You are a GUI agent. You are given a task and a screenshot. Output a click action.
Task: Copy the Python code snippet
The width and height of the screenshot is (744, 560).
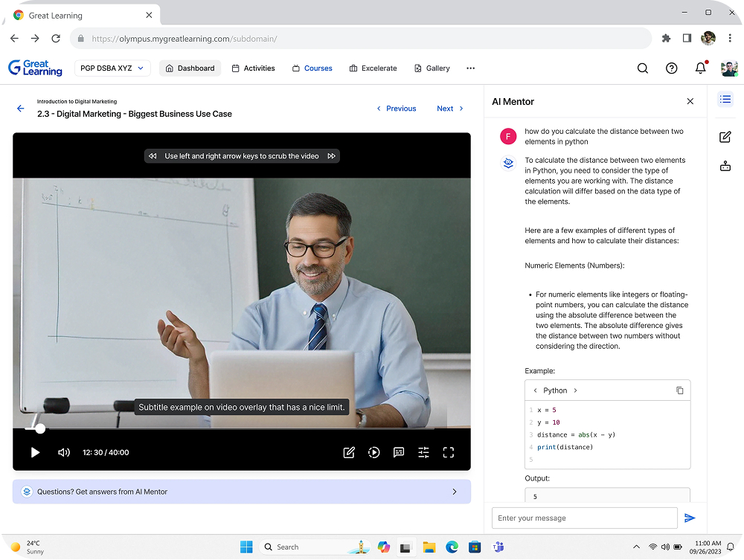679,390
